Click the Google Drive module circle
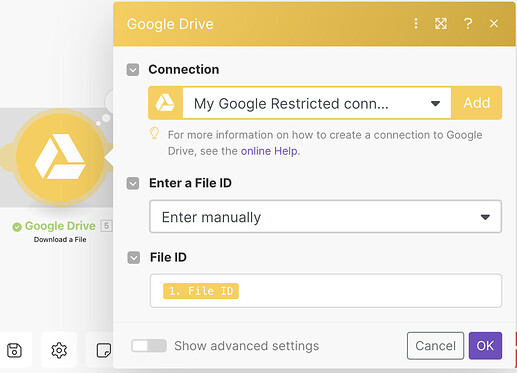The width and height of the screenshot is (517, 373). pos(60,157)
